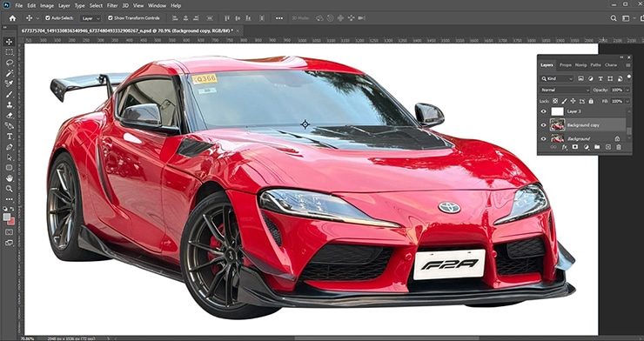This screenshot has width=644, height=341.
Task: Select the Brush tool
Action: point(9,94)
